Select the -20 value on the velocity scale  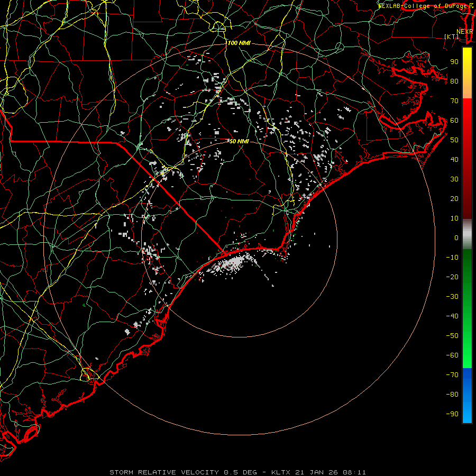(x=452, y=277)
